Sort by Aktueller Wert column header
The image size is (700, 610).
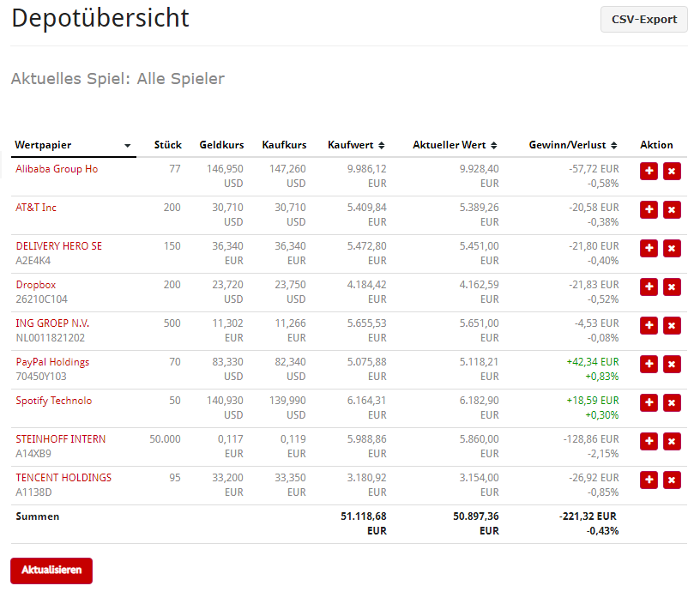[455, 145]
